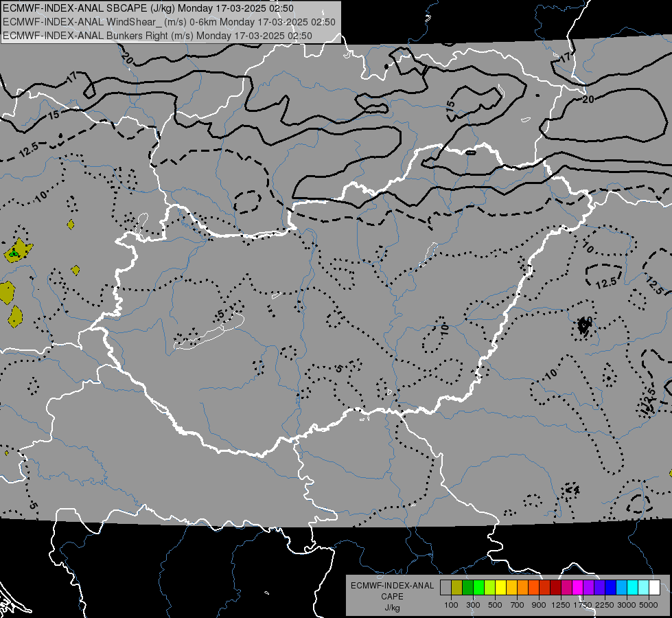The image size is (672, 618).
Task: Select the bright green swatch after 300 tick
Action: (x=478, y=588)
